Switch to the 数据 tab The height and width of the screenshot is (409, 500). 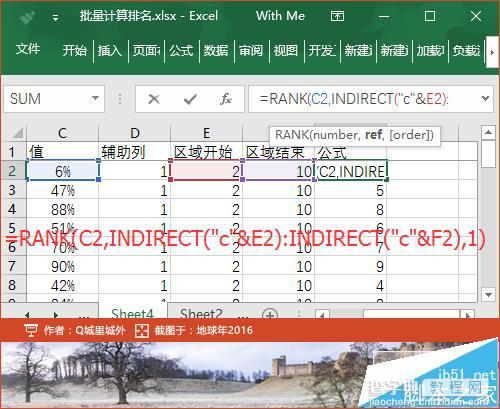[x=216, y=51]
